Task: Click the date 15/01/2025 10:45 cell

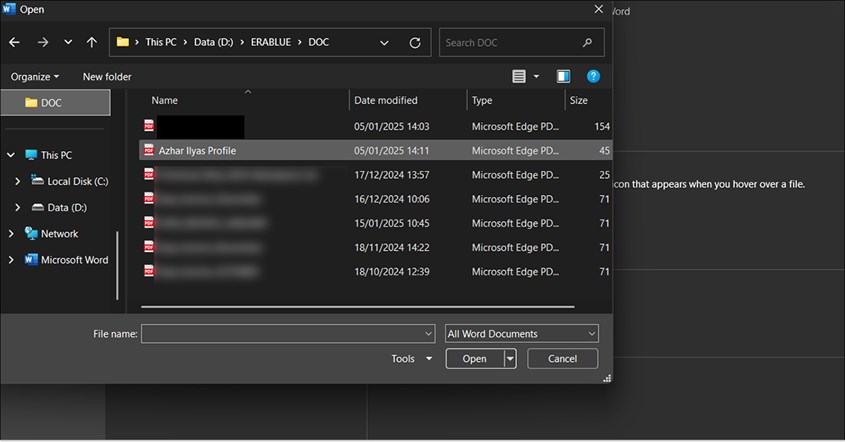Action: 392,224
